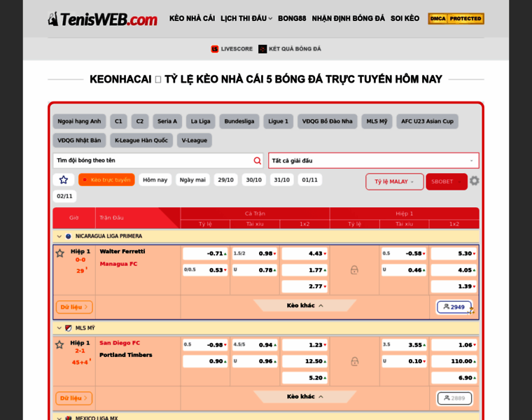Select handicap odds -0.71 for Walter Ferretti

click(x=205, y=253)
